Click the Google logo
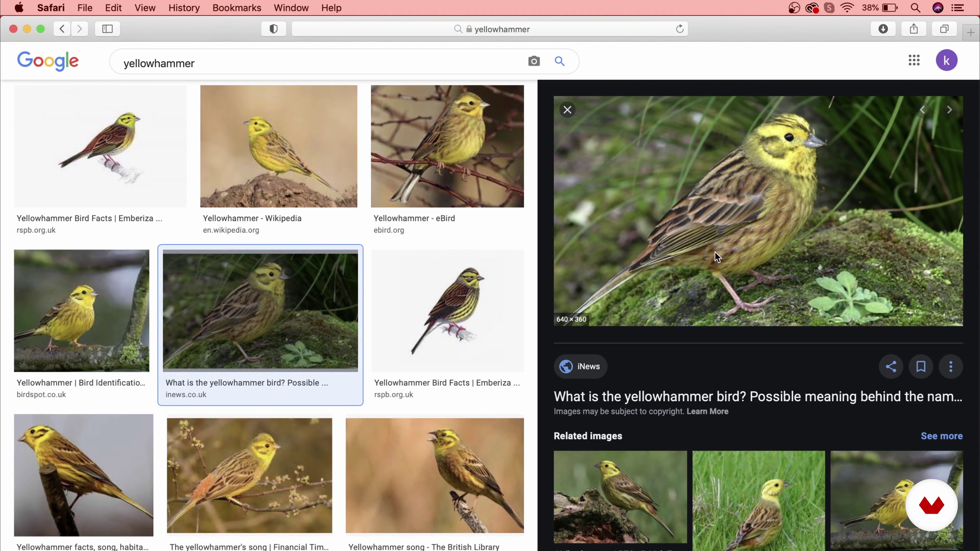Viewport: 980px width, 551px height. point(48,61)
